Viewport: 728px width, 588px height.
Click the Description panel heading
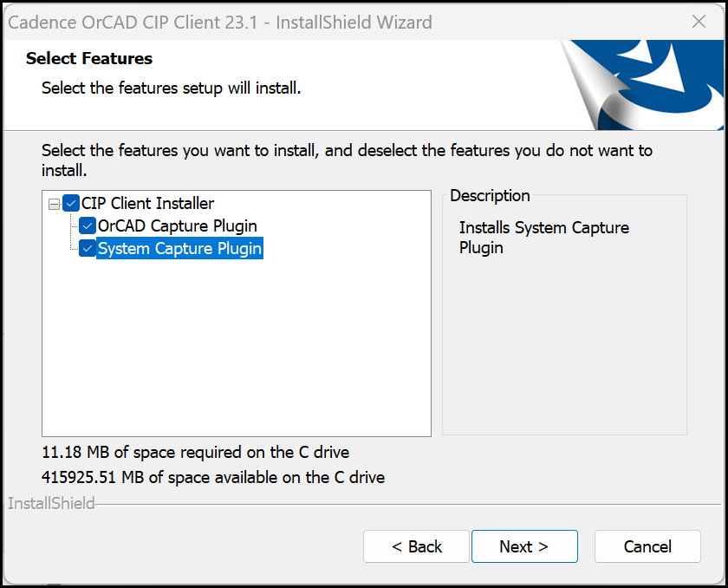coord(490,195)
